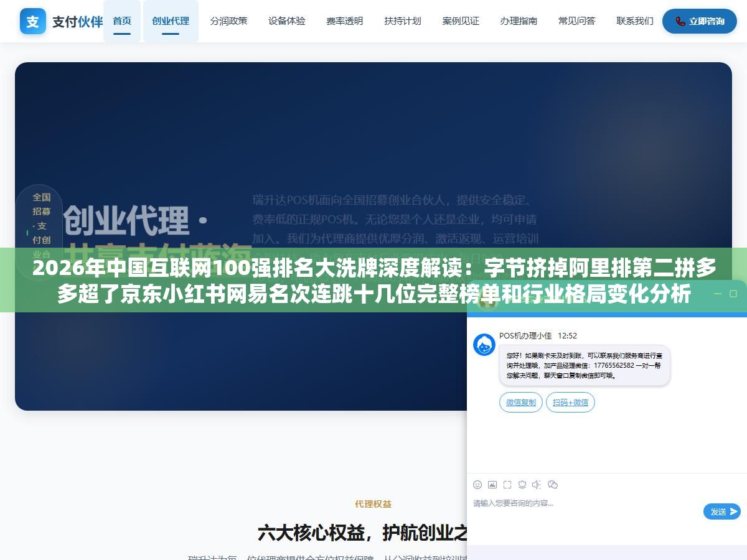Open 办理指南 from the nav bar
Screen dimensions: 747x560
pos(519,21)
